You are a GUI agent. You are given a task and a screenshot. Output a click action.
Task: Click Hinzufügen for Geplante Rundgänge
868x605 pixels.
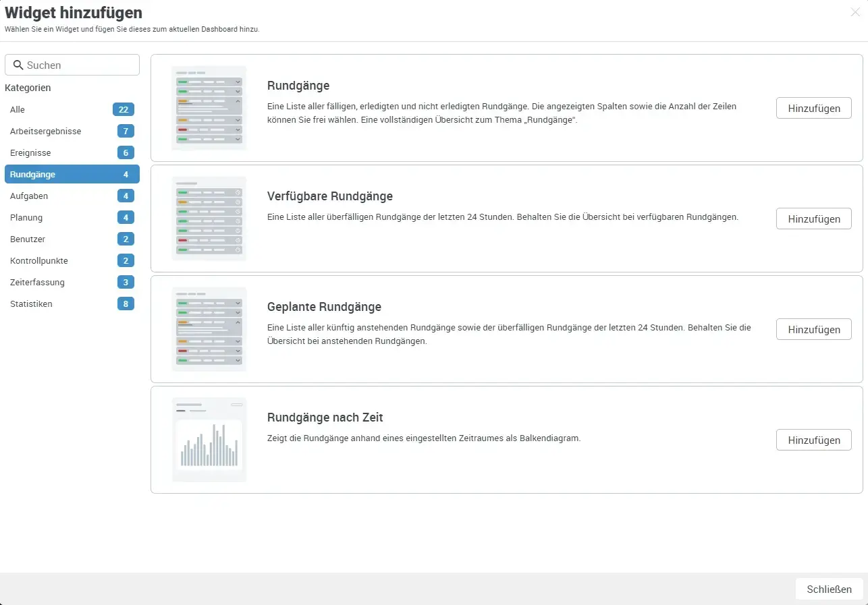813,329
